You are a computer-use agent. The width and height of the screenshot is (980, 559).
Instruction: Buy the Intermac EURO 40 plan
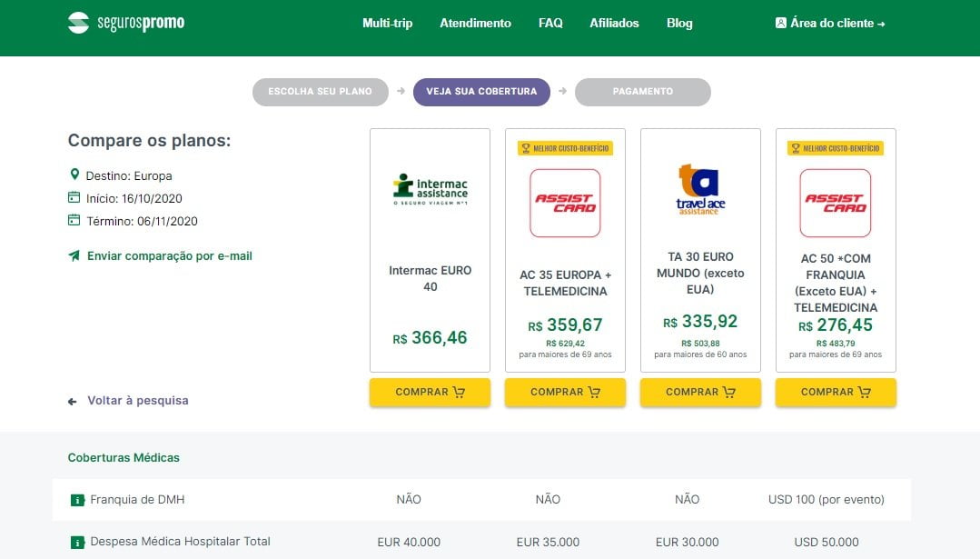click(430, 393)
